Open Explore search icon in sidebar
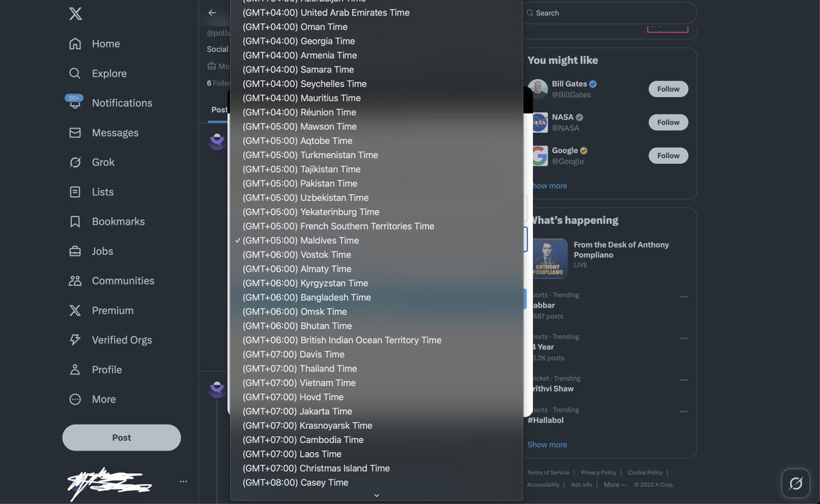This screenshot has height=504, width=820. 75,73
